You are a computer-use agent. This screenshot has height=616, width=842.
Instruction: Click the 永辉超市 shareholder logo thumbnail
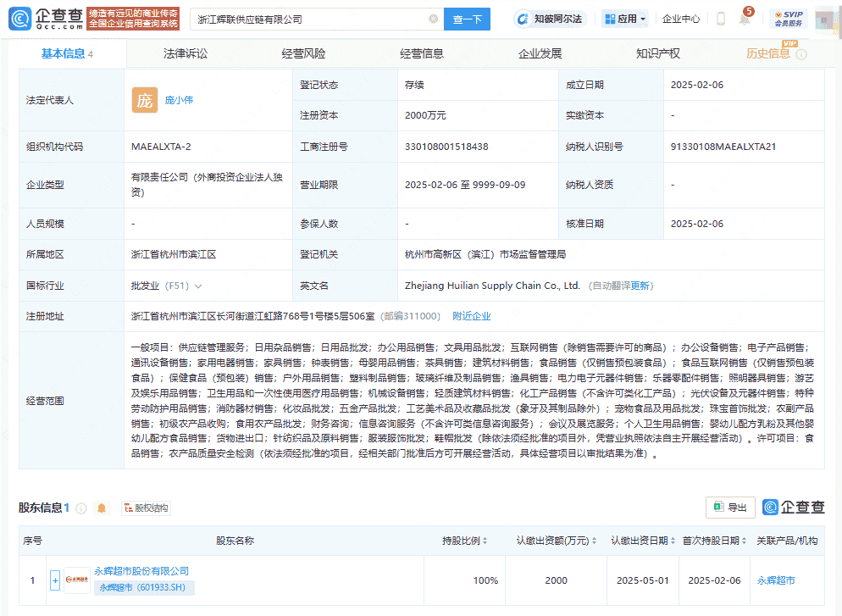pos(77,580)
